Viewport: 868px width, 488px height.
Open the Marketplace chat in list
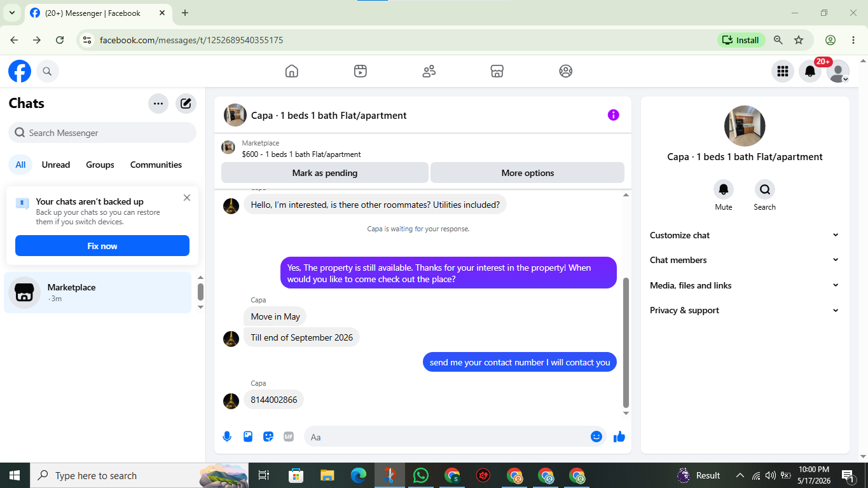97,292
